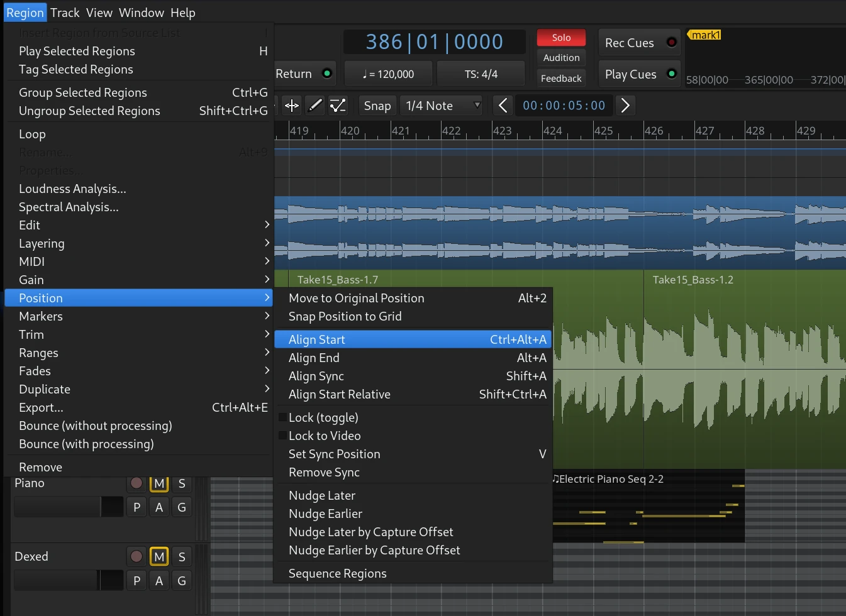The image size is (846, 616).
Task: Select the internal edit tool icon
Action: point(338,106)
